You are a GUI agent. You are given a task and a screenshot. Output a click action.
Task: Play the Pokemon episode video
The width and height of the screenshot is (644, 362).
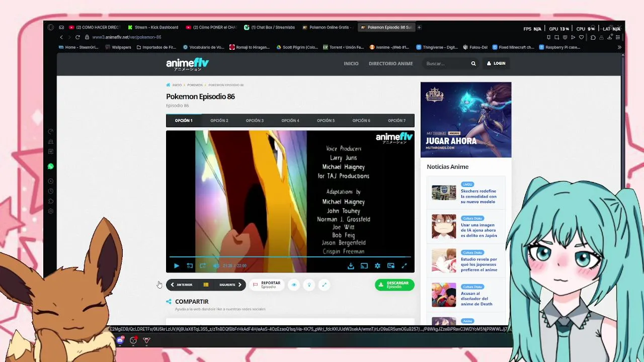177,265
